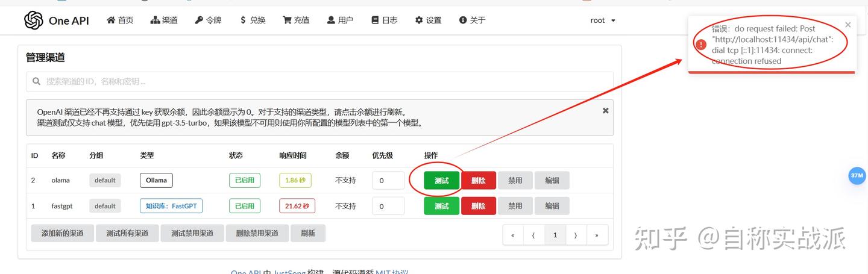Go to the 令牌 tokens page
868x274 pixels.
click(208, 20)
